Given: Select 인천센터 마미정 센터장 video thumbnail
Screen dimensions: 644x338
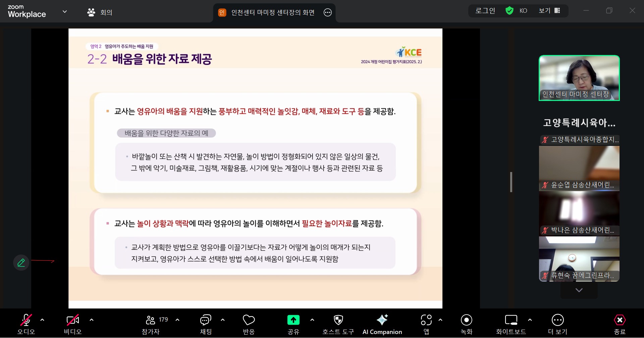Looking at the screenshot, I should [x=579, y=78].
